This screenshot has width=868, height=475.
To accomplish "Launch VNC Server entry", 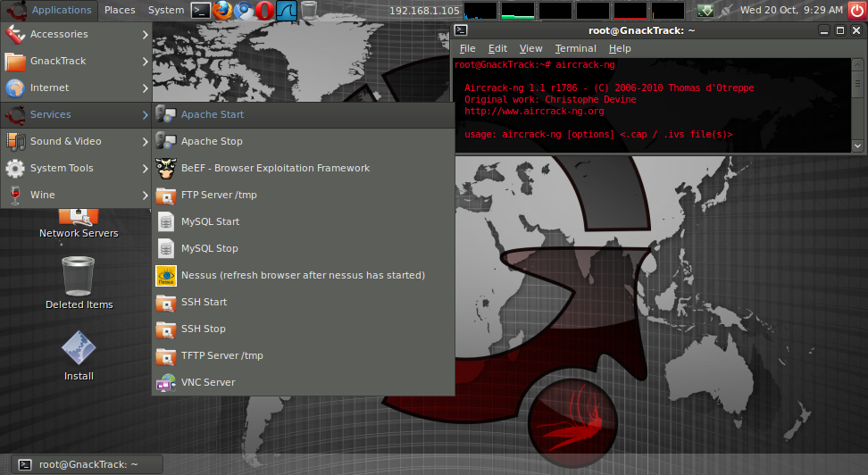I will pos(304,382).
